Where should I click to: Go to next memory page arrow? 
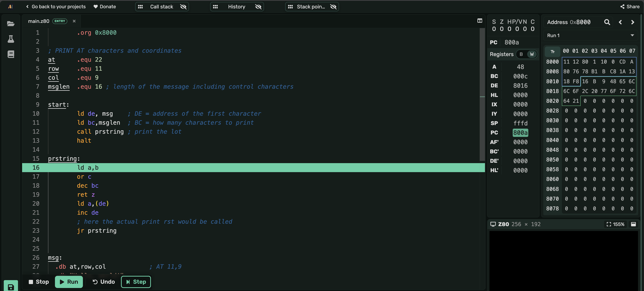click(x=633, y=22)
